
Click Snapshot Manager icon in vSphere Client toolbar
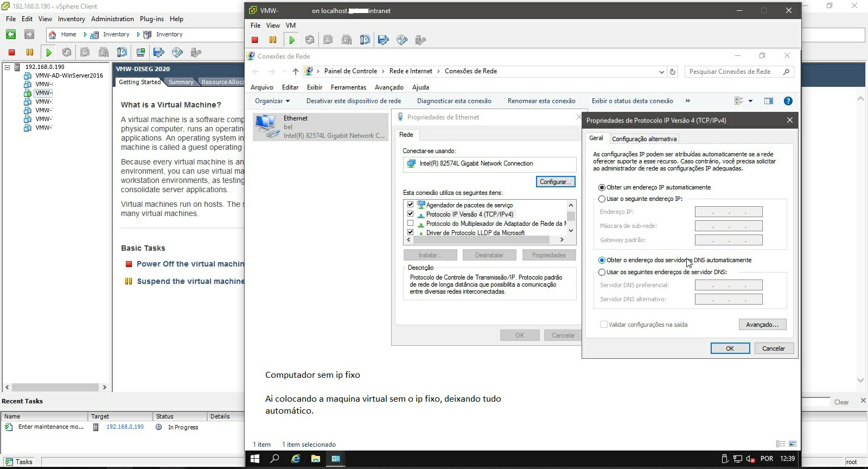122,52
